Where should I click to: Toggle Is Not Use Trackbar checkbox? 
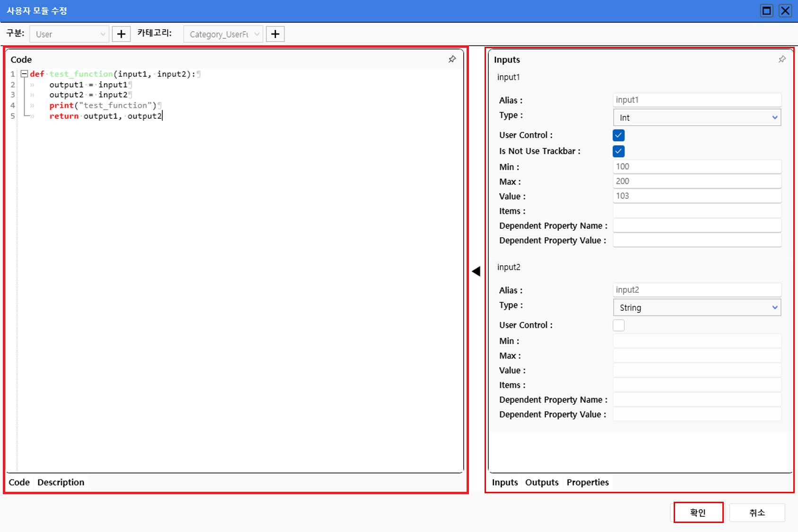618,151
